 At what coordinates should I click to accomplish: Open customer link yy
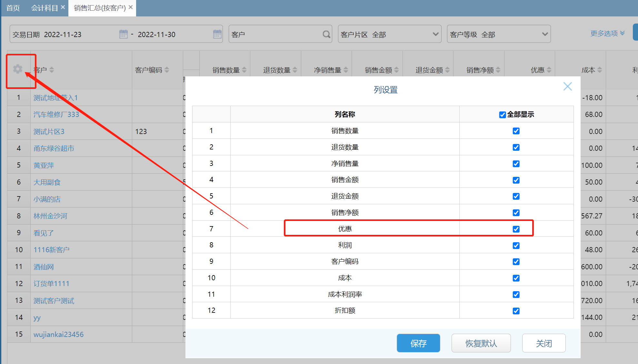[x=37, y=318]
